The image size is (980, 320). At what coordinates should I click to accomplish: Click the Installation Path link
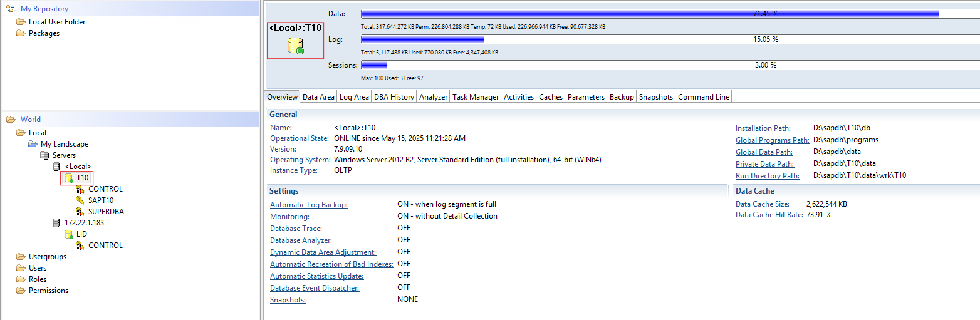coord(763,128)
